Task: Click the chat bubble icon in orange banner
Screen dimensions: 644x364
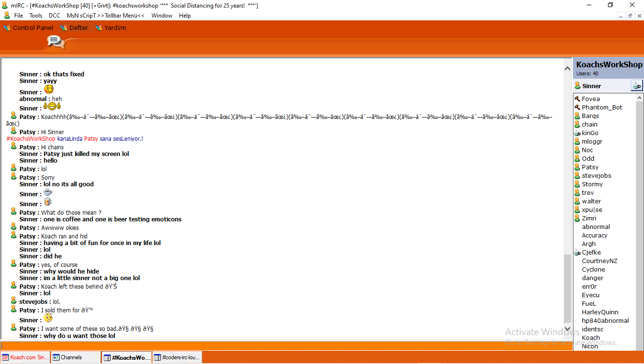Action: (55, 42)
